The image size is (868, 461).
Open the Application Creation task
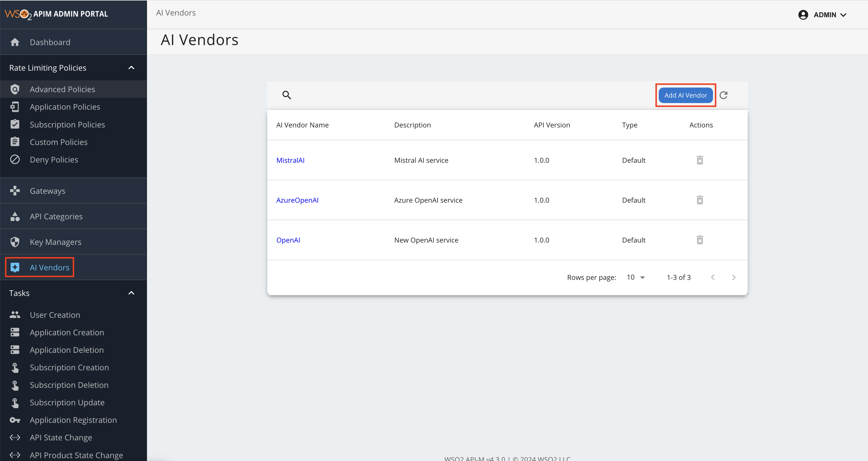(x=73, y=332)
